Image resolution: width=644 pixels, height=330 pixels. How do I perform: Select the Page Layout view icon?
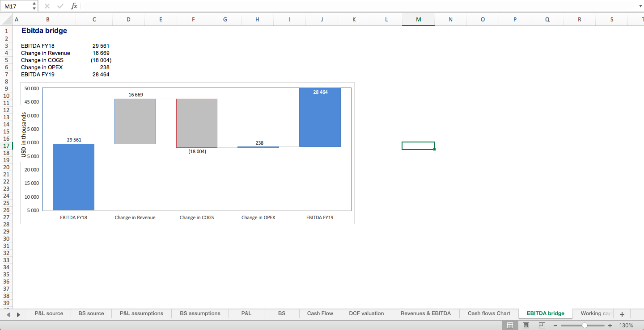(526, 326)
